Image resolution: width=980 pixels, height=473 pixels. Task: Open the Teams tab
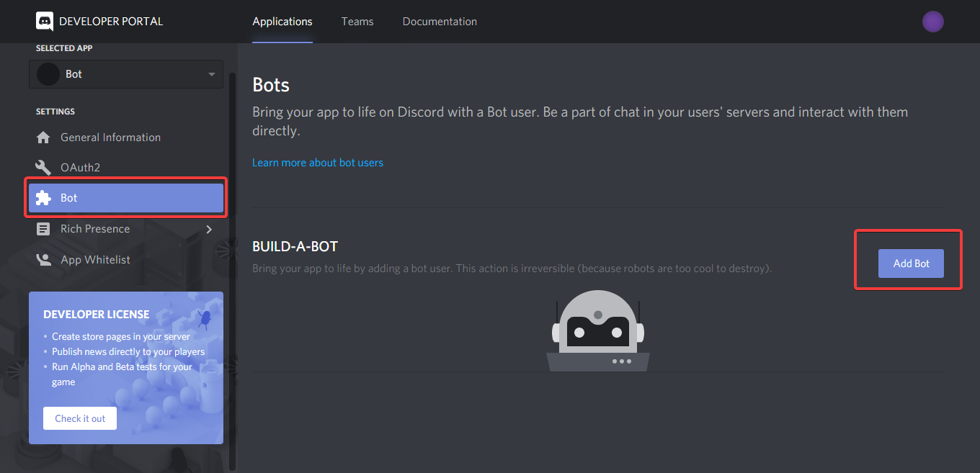point(357,22)
